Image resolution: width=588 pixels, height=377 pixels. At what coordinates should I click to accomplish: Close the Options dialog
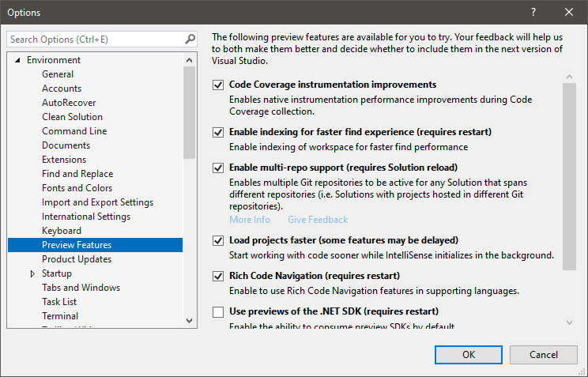coord(569,12)
